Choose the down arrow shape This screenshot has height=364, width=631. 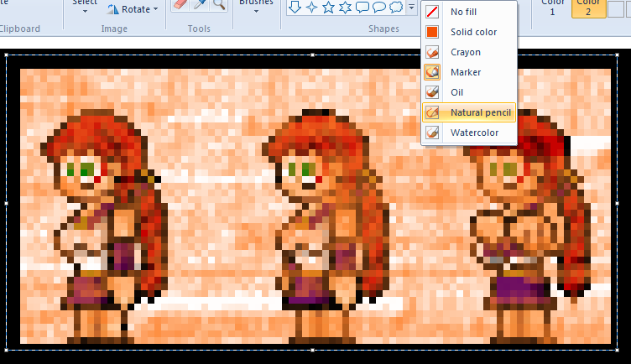(x=295, y=8)
